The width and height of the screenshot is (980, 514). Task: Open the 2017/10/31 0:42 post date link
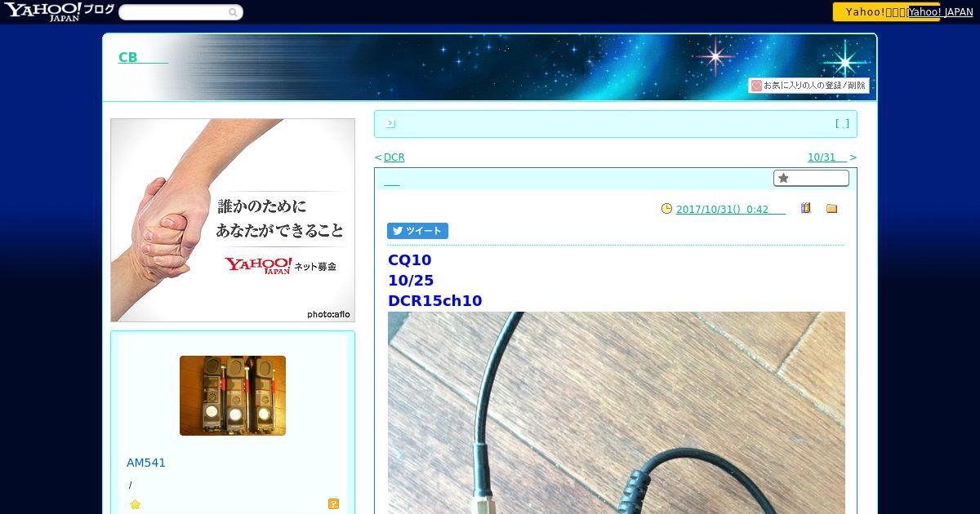point(731,210)
